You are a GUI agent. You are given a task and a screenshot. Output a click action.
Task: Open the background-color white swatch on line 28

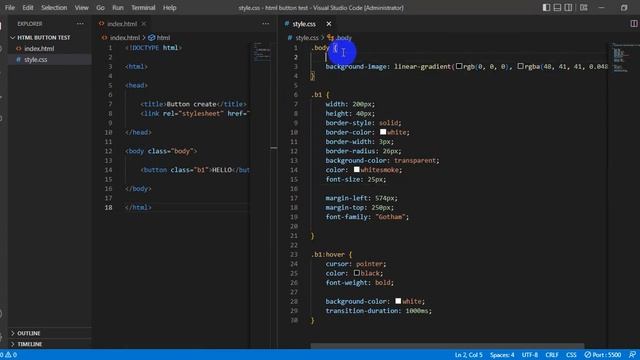[x=398, y=301]
